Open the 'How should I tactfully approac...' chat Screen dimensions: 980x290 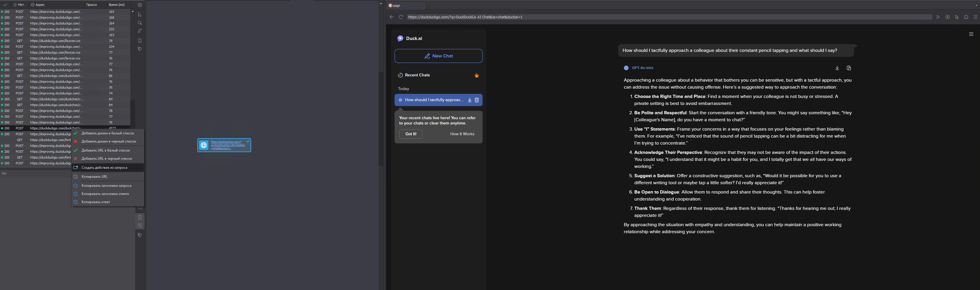click(x=434, y=100)
